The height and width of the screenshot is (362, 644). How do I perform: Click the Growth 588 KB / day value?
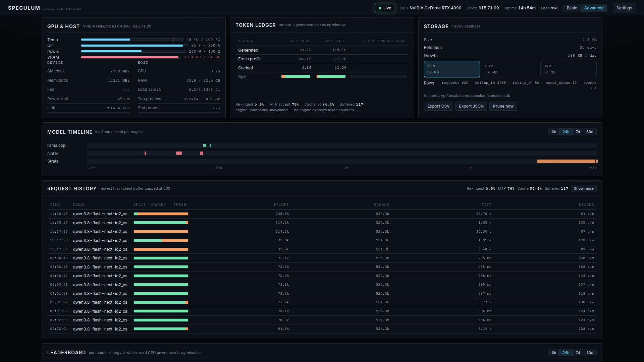pos(582,56)
